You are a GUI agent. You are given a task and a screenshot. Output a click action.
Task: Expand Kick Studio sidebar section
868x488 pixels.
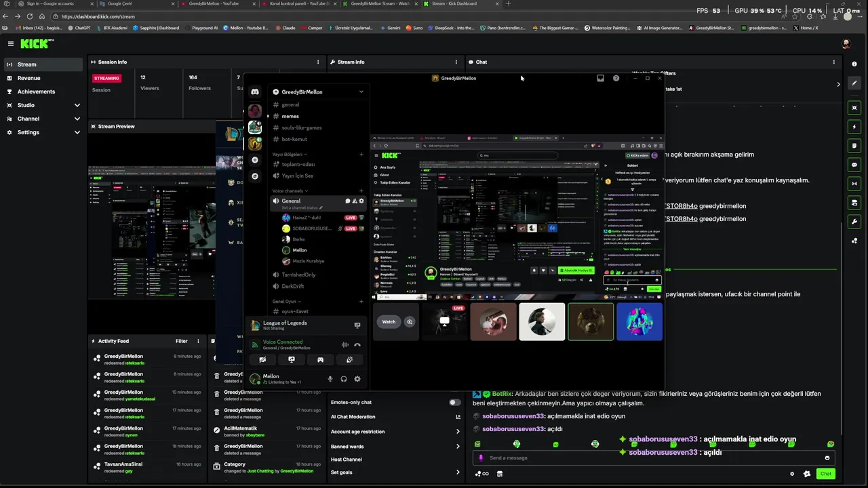(x=77, y=105)
